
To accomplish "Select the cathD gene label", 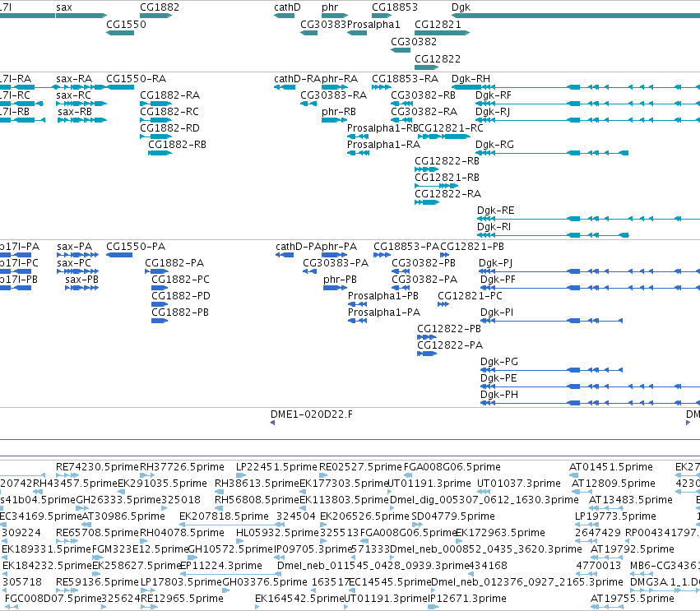I will (x=287, y=7).
